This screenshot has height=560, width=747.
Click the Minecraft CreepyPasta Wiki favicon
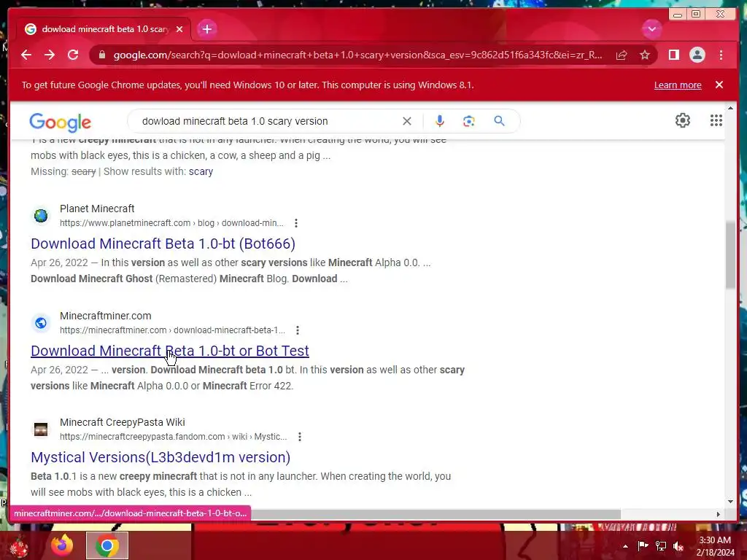click(41, 429)
